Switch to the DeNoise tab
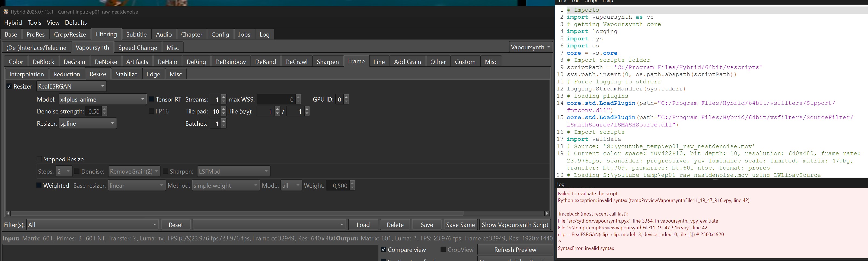Image resolution: width=868 pixels, height=261 pixels. coord(106,62)
